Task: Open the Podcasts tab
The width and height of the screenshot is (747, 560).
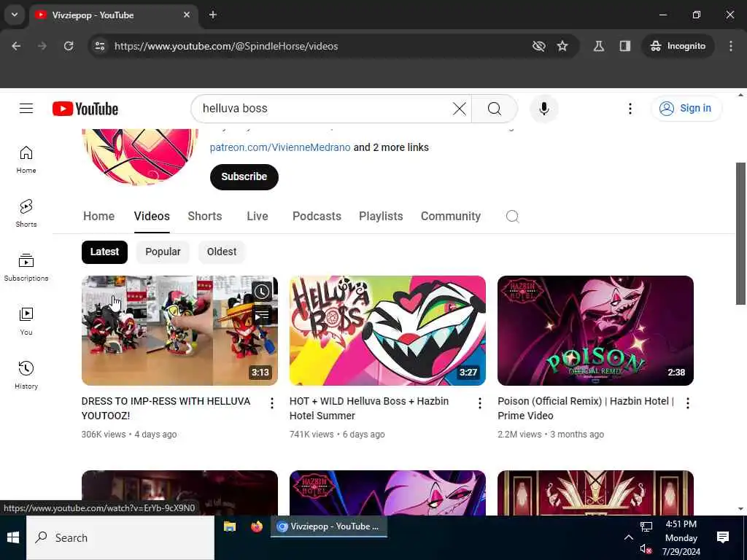Action: pyautogui.click(x=317, y=216)
